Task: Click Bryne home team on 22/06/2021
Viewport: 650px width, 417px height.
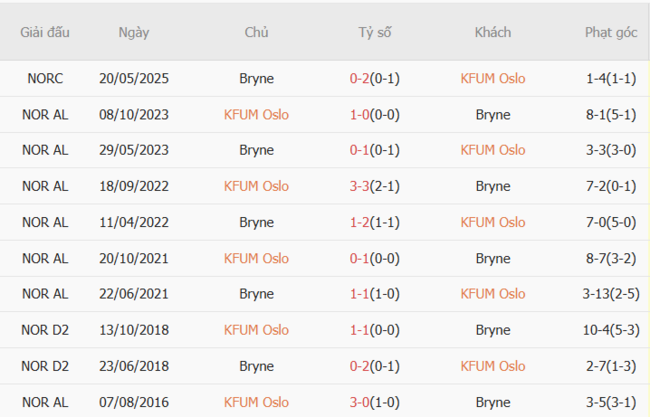Action: pyautogui.click(x=256, y=294)
